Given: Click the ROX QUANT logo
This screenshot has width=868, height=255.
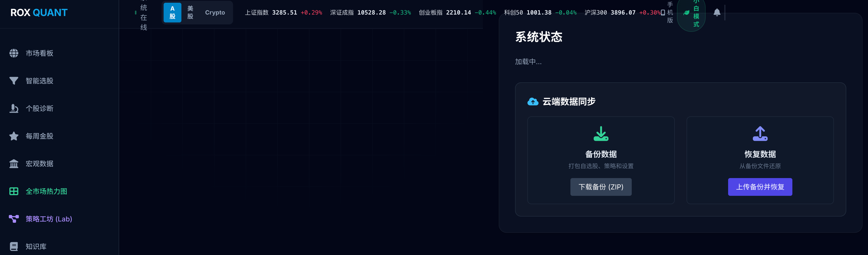Looking at the screenshot, I should click(x=39, y=12).
